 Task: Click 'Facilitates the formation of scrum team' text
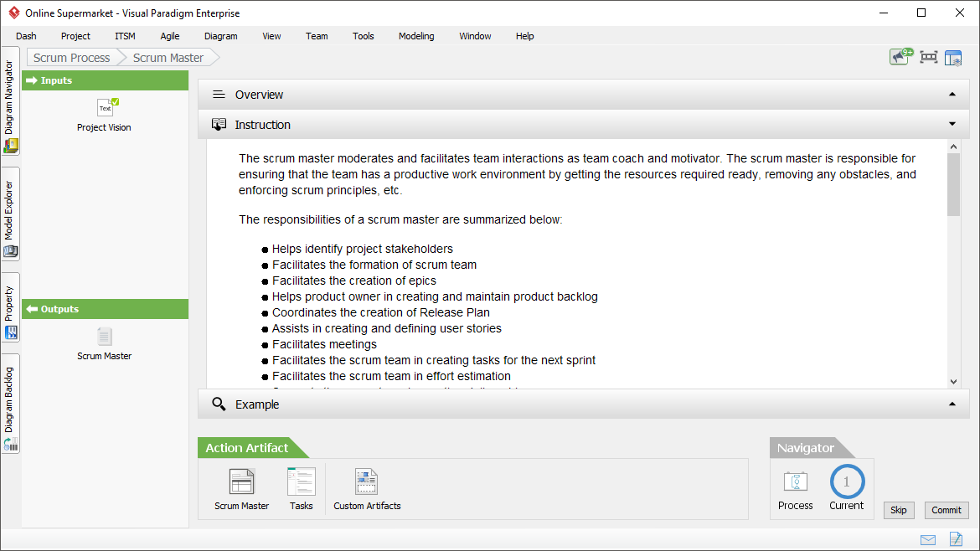pos(374,265)
